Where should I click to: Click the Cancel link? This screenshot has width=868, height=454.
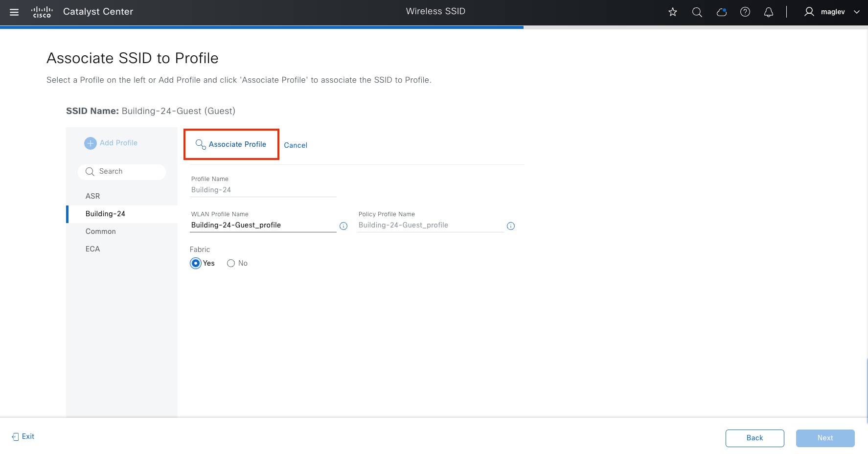296,145
